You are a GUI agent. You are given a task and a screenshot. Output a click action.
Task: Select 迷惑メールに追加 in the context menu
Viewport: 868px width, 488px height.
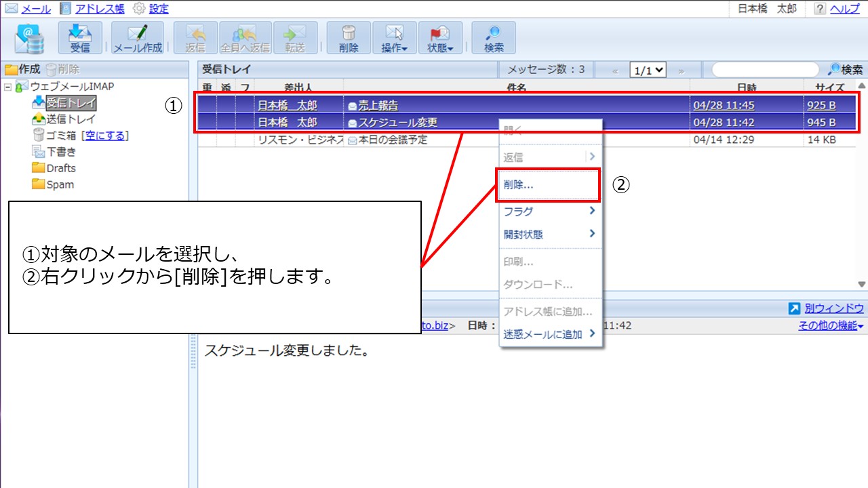tap(542, 334)
